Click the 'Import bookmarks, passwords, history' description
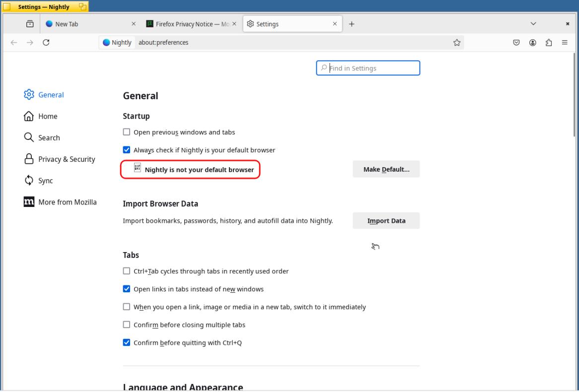Viewport: 579px width, 392px height. pos(228,221)
